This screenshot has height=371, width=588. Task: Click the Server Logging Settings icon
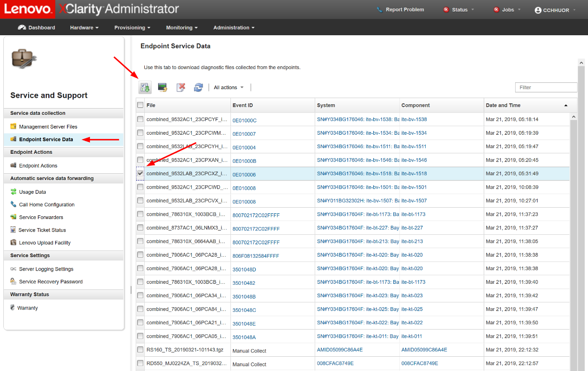(14, 269)
